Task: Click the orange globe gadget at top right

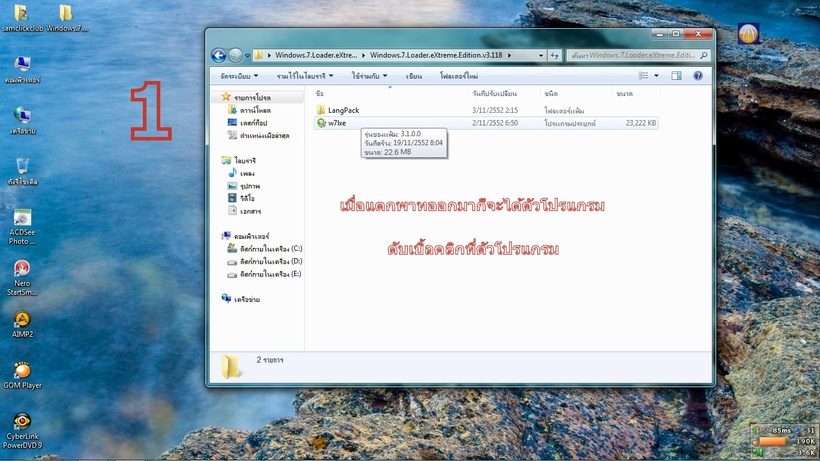Action: click(748, 34)
